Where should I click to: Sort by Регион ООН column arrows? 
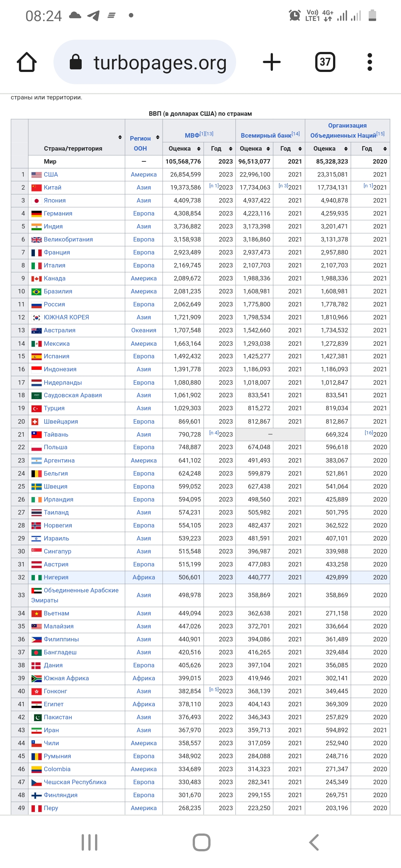[158, 137]
